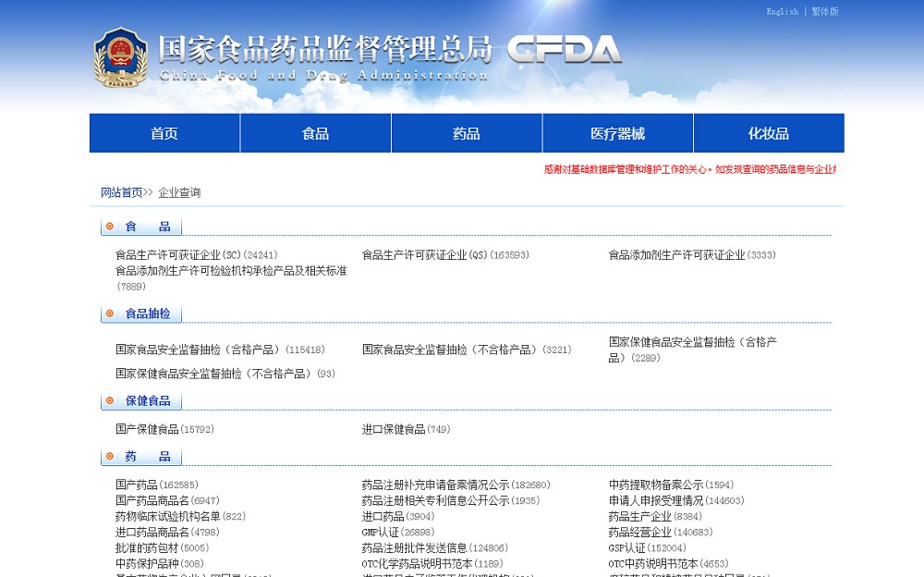924x577 pixels.
Task: Open GMP认证 link
Action: pyautogui.click(x=398, y=533)
